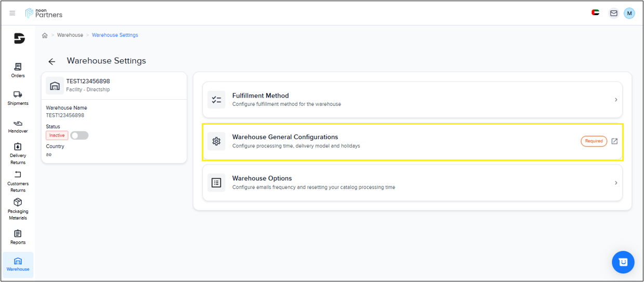
Task: Click the external link icon beside Required
Action: (614, 141)
